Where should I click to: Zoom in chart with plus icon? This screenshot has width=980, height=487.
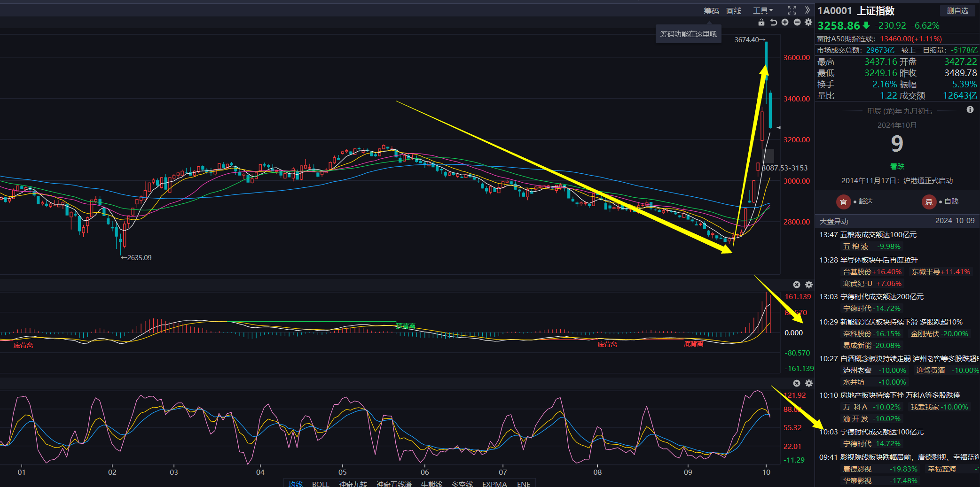point(785,22)
